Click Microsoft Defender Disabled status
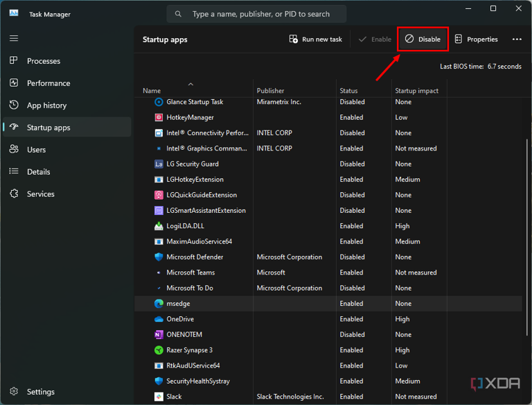This screenshot has height=405, width=532. point(352,257)
